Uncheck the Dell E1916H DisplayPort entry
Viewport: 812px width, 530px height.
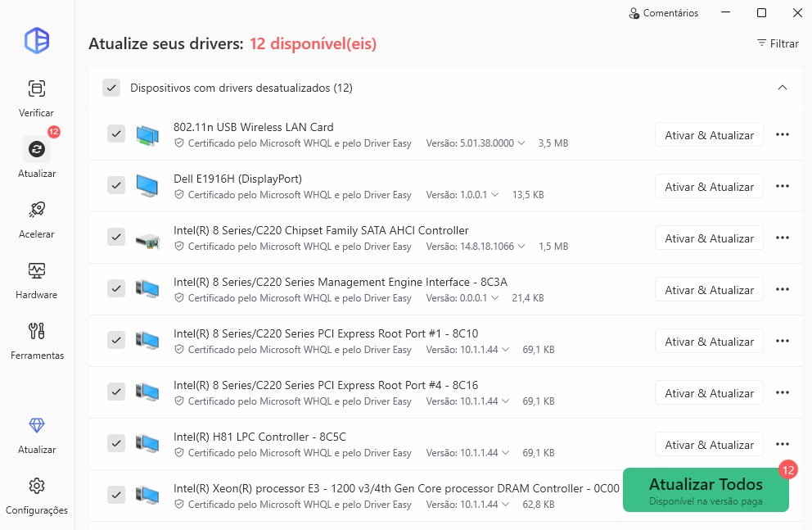(x=115, y=186)
